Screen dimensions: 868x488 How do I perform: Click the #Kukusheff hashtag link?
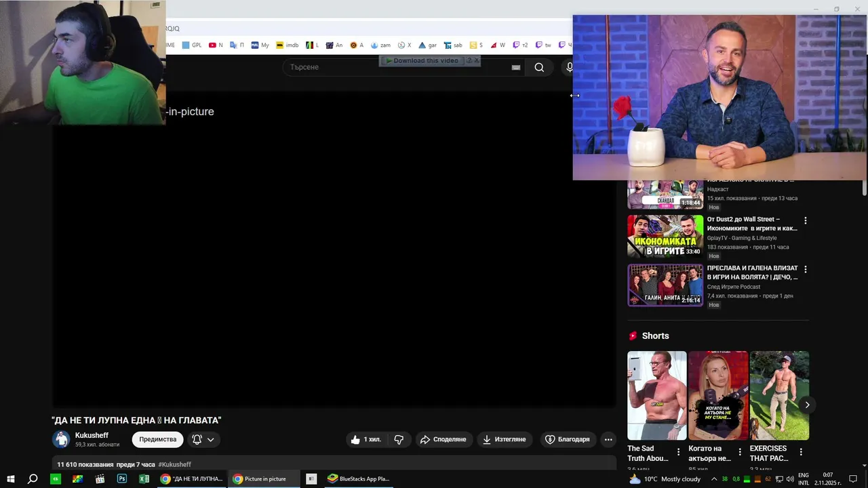(175, 464)
